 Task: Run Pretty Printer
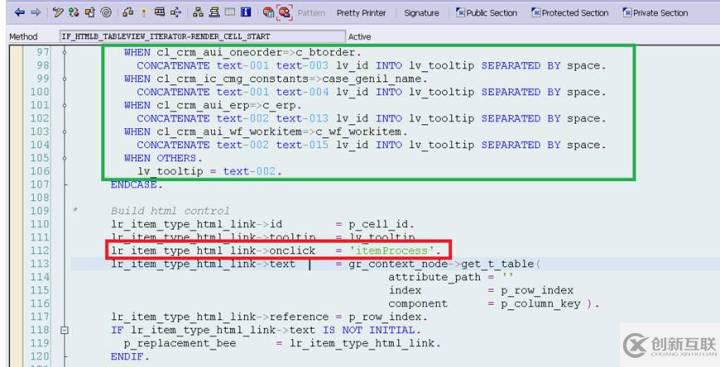(x=361, y=13)
